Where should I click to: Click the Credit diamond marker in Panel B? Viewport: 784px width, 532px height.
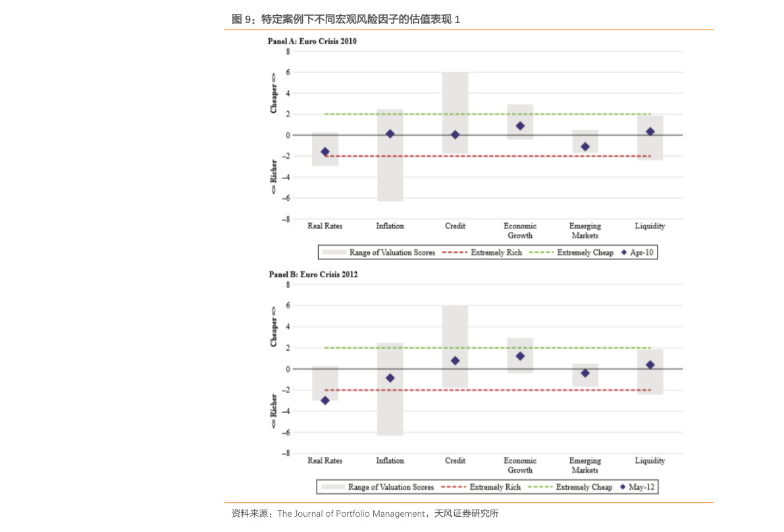(x=455, y=361)
